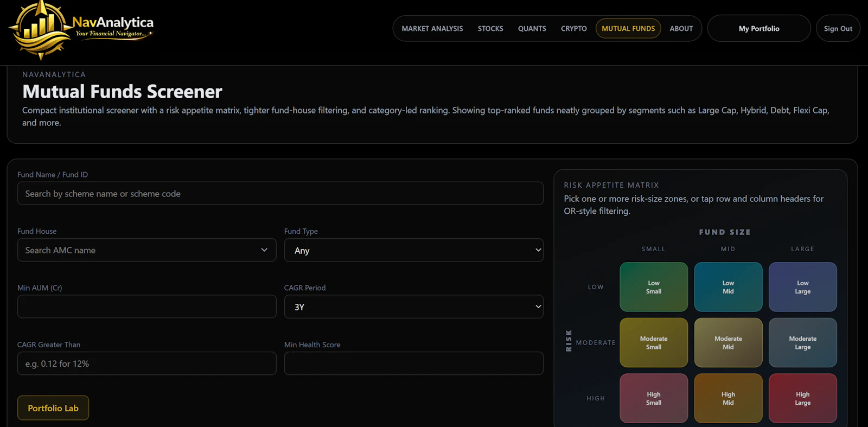Focus the Fund Name / Fund ID search field
Image resolution: width=868 pixels, height=427 pixels.
[x=280, y=194]
